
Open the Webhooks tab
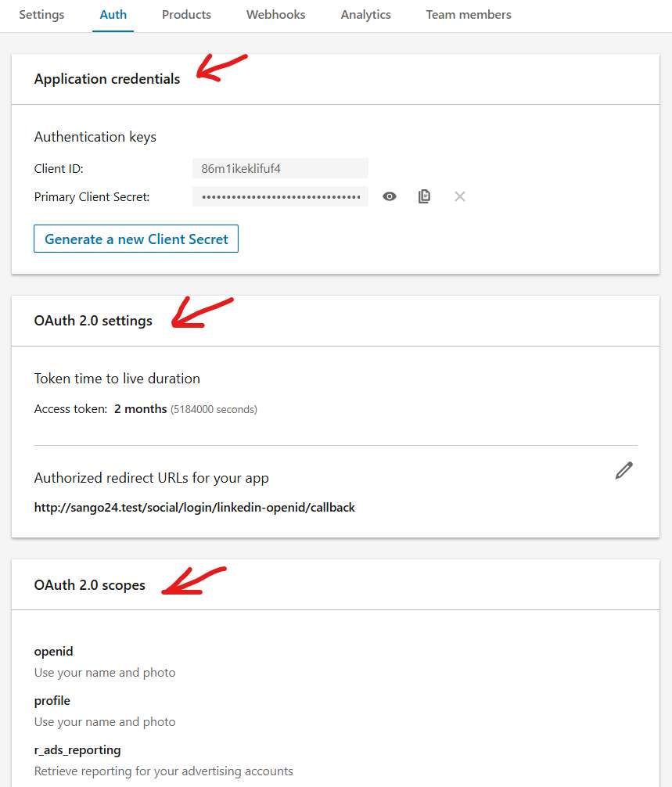275,14
